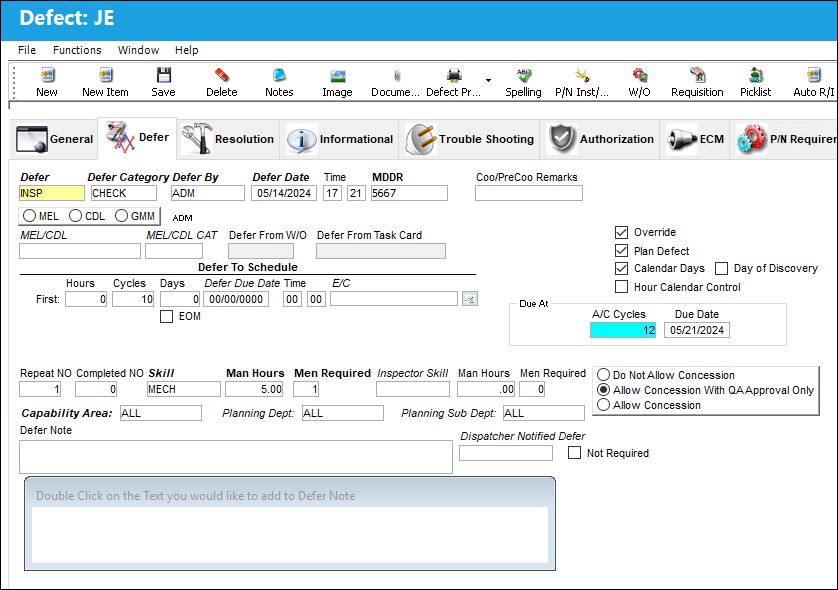Image resolution: width=838 pixels, height=590 pixels.
Task: Switch to the ECM tab
Action: 695,139
